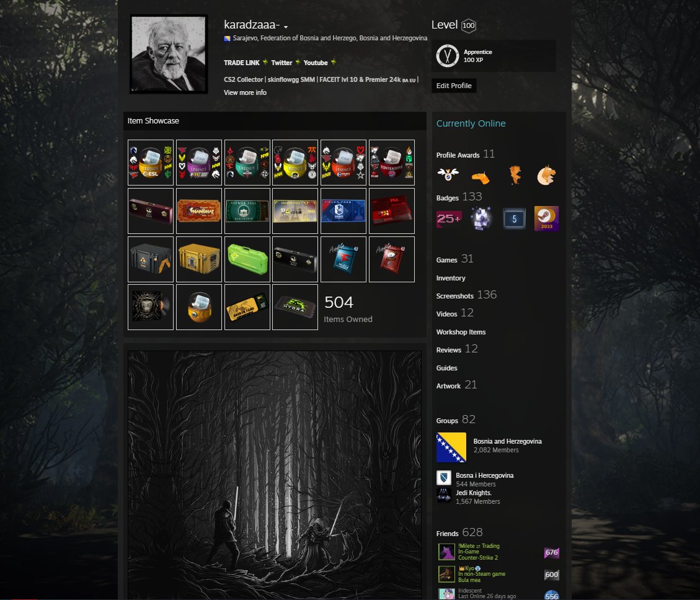Click the orange fox head award icon
This screenshot has width=700, height=600.
[546, 175]
